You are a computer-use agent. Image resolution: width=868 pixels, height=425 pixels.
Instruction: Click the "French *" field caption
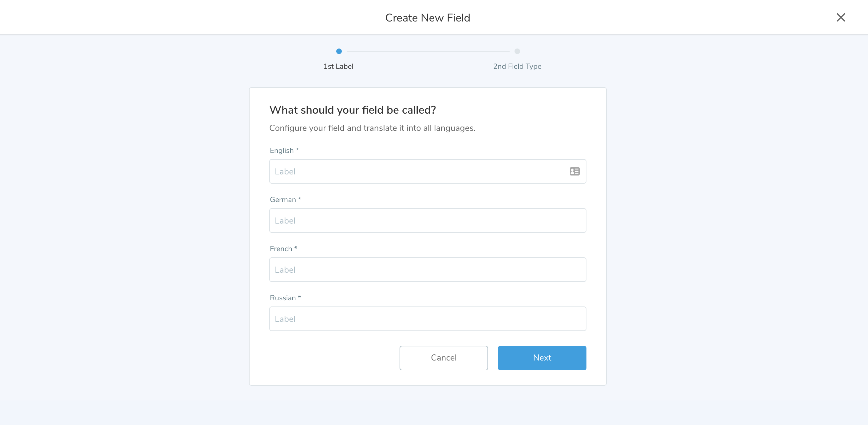(x=283, y=249)
